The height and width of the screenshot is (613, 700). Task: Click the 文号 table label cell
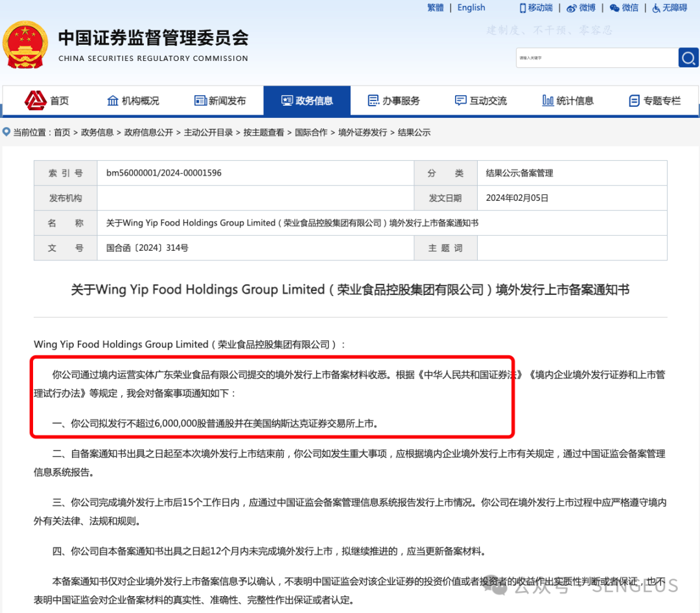click(65, 248)
